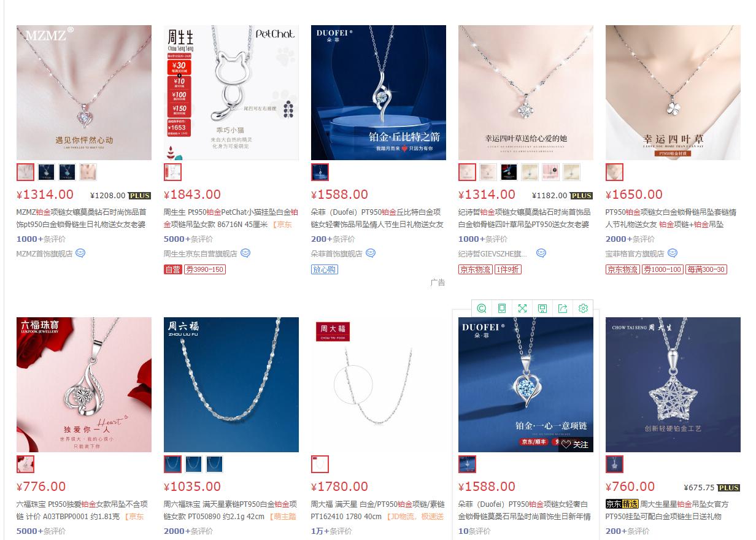This screenshot has width=756, height=540.
Task: Select second color variant thumbnail under MZMZ necklace
Action: point(47,172)
